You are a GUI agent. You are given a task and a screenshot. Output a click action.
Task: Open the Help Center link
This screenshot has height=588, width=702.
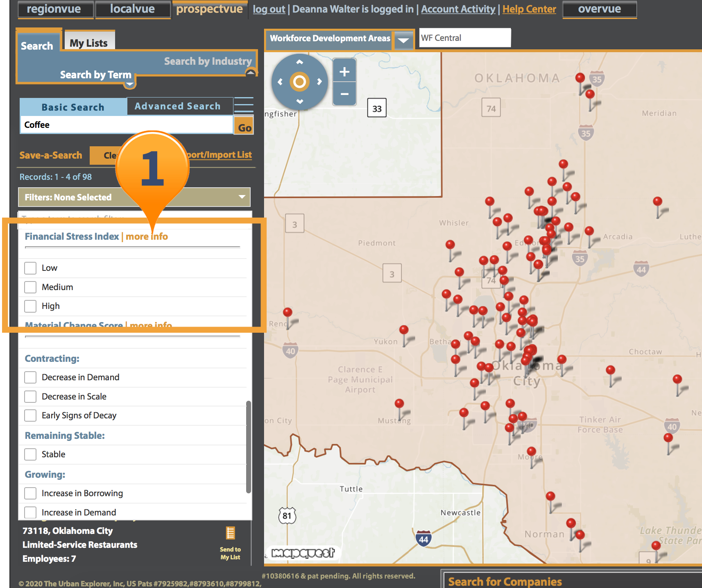pos(529,9)
